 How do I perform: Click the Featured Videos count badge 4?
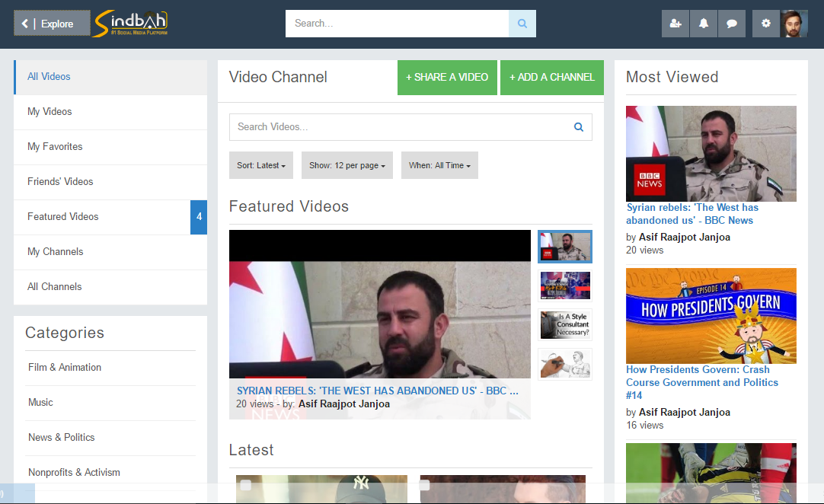(x=199, y=217)
